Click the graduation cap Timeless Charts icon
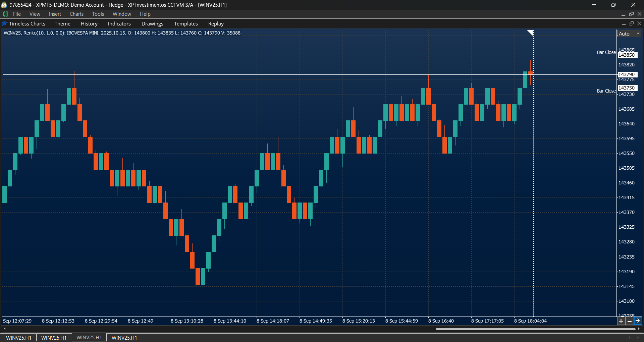This screenshot has height=342, width=644. point(4,24)
